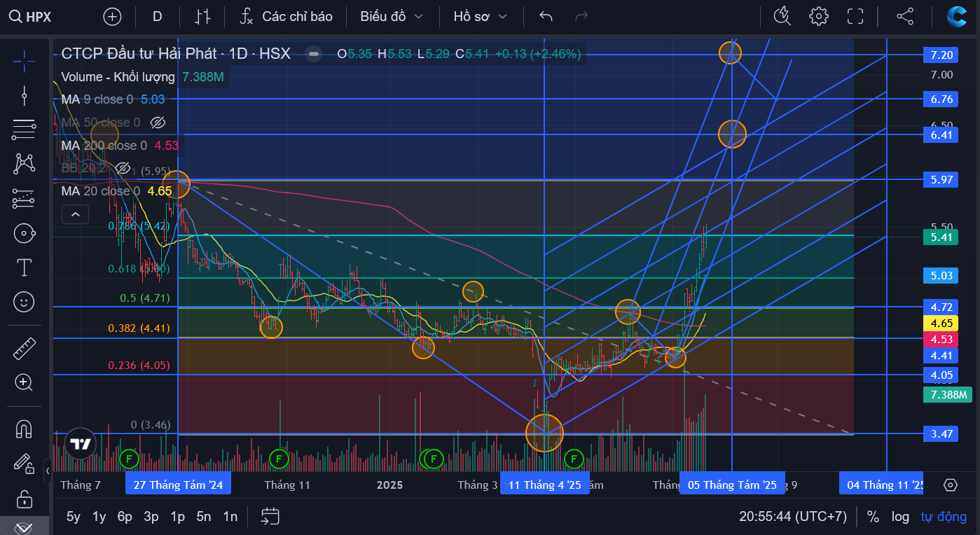The width and height of the screenshot is (980, 535).
Task: Click the 6.41 price line label
Action: click(x=941, y=134)
